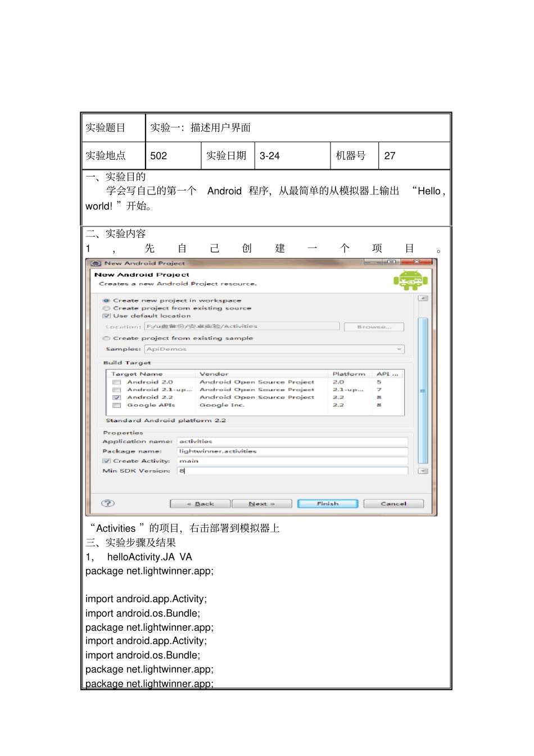
Task: Click the Browse... button
Action: pos(374,327)
